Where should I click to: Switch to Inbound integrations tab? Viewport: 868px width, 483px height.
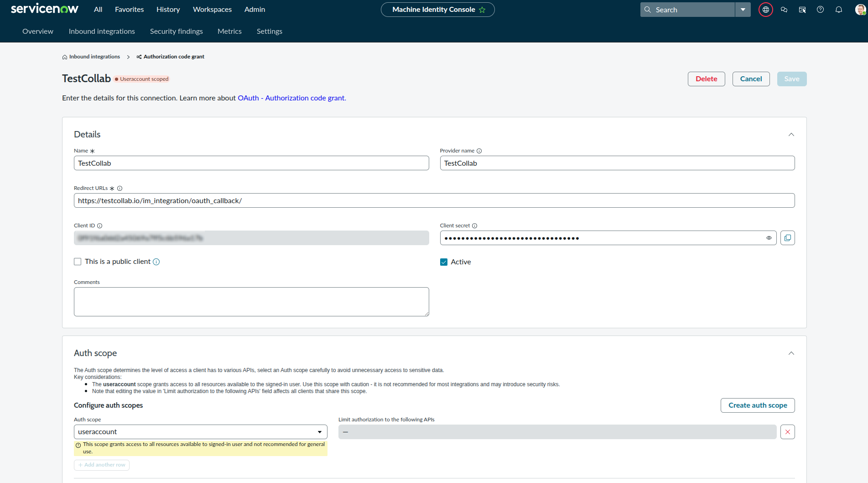point(102,31)
